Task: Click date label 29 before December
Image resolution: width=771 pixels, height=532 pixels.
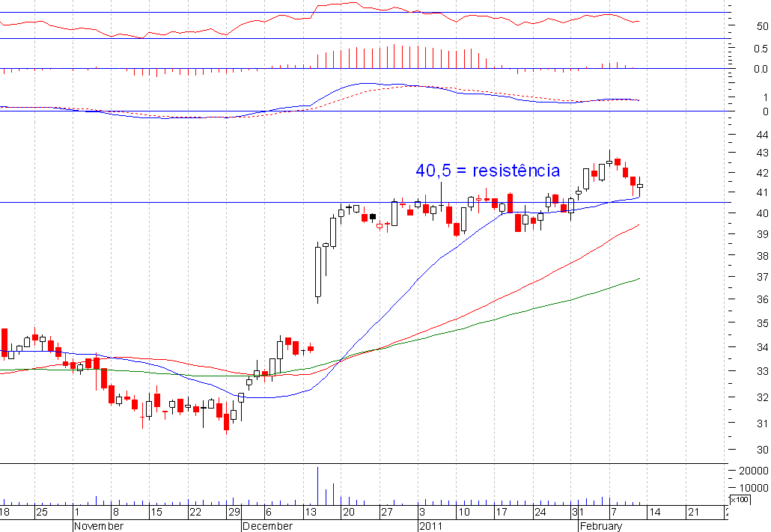Action: tap(234, 512)
